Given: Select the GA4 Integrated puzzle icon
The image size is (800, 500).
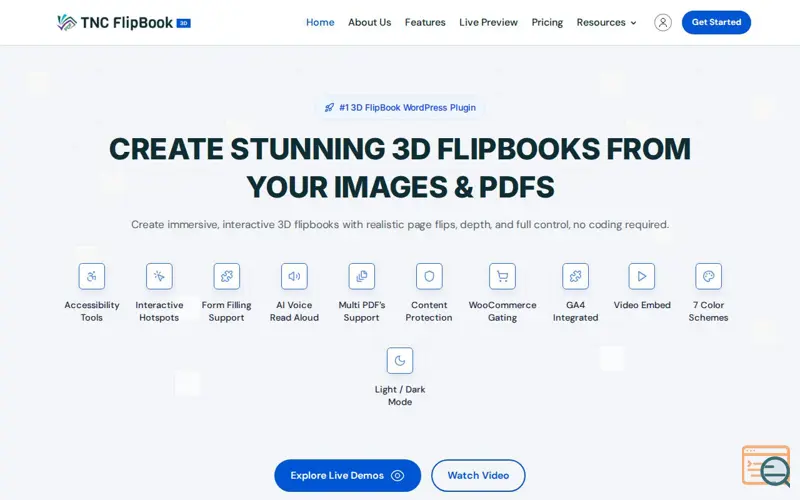Looking at the screenshot, I should coord(576,276).
